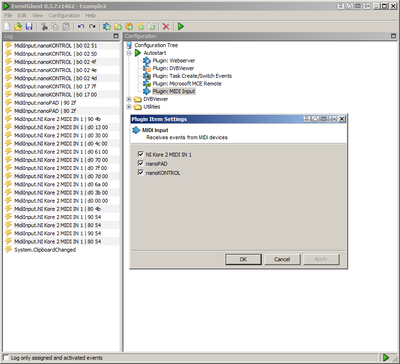Click the Cut scissors icon
The width and height of the screenshot is (400, 364).
(x=44, y=26)
